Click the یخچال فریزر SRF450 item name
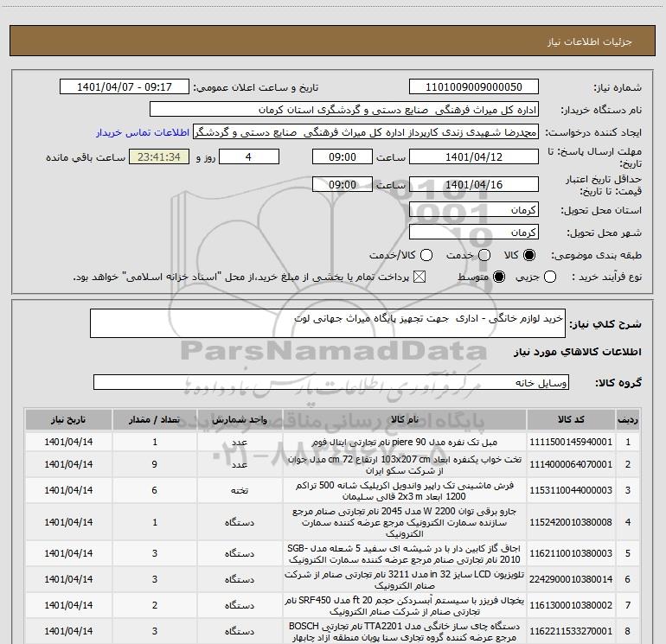This screenshot has height=644, width=666. 405,606
